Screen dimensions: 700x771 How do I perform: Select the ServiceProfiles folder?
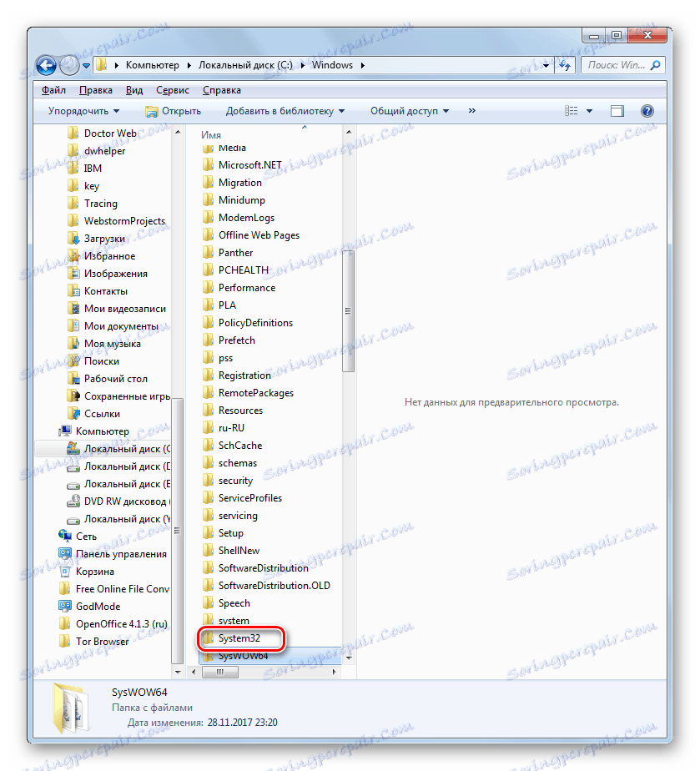(x=242, y=498)
